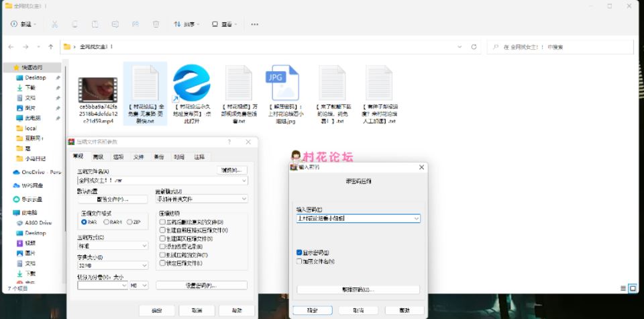The width and height of the screenshot is (644, 319).
Task: Switch to the 文件 Files tab
Action: [x=139, y=157]
